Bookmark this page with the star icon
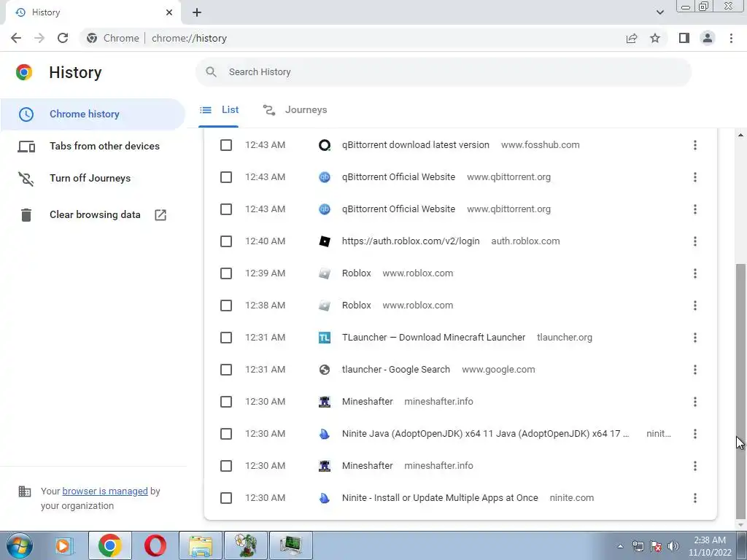747x560 pixels. [x=655, y=38]
